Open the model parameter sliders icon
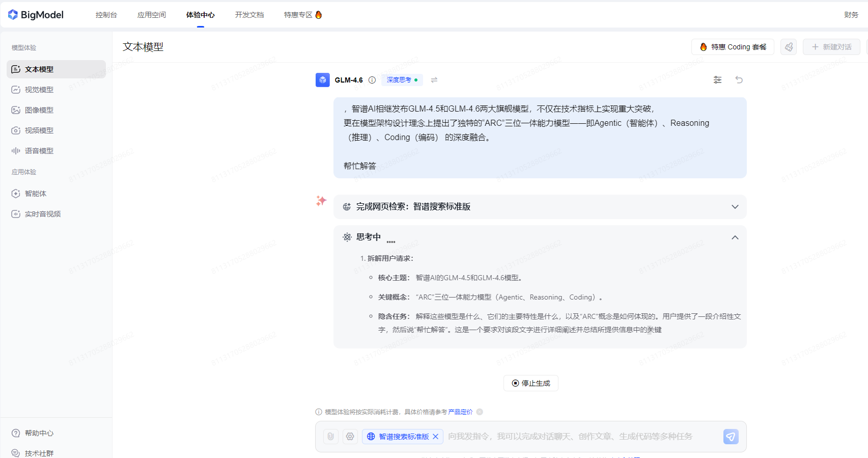This screenshot has height=458, width=868. tap(717, 79)
